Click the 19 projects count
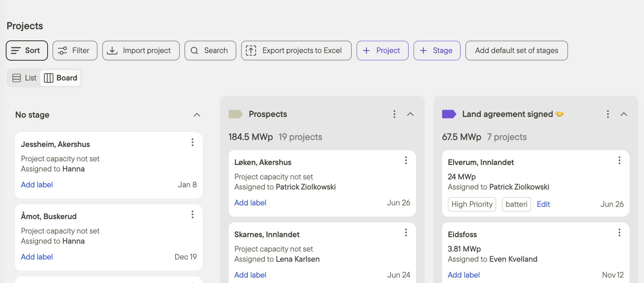 (x=300, y=137)
